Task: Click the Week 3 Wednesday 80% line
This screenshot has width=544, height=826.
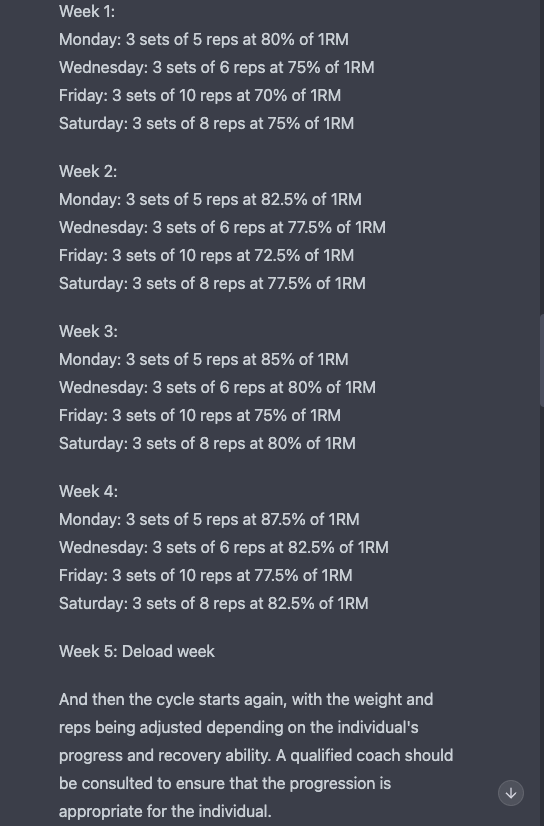Action: point(217,388)
